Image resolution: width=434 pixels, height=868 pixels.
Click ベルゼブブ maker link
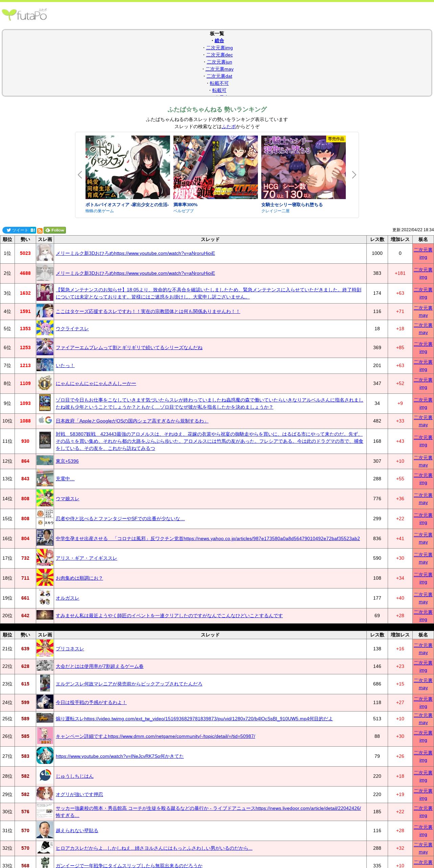[x=184, y=211]
